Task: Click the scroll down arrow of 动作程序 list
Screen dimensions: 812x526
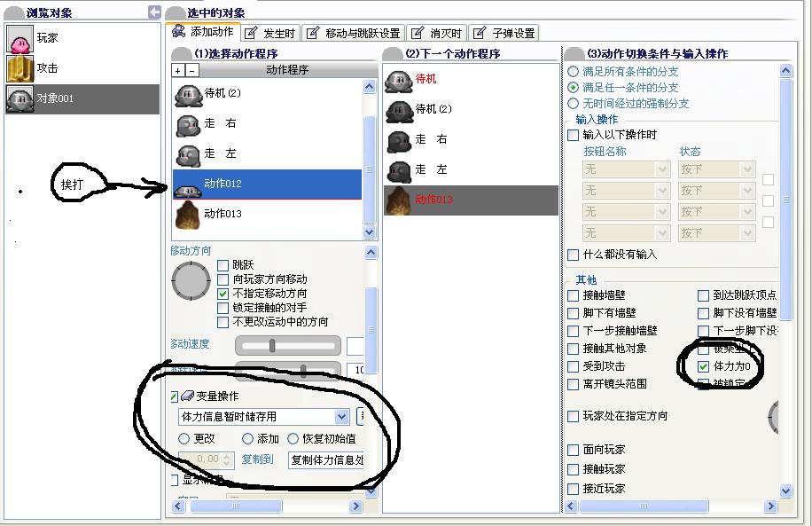Action: pyautogui.click(x=370, y=232)
